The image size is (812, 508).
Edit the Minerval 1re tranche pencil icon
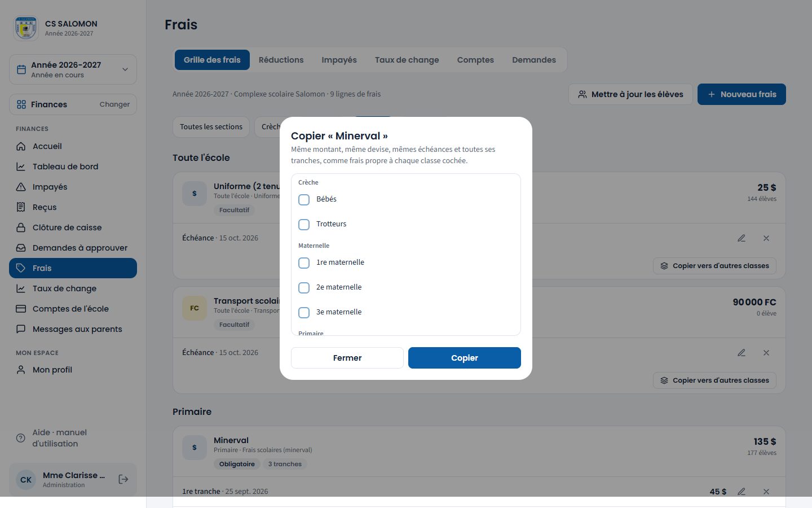point(742,492)
